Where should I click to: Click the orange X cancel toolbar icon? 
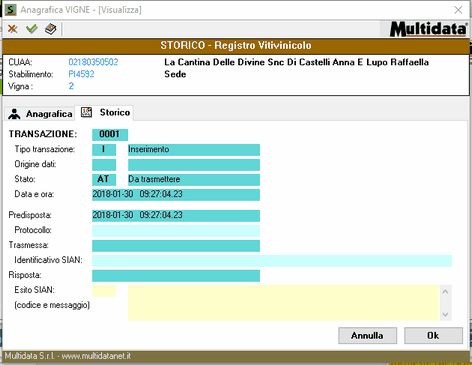click(13, 29)
